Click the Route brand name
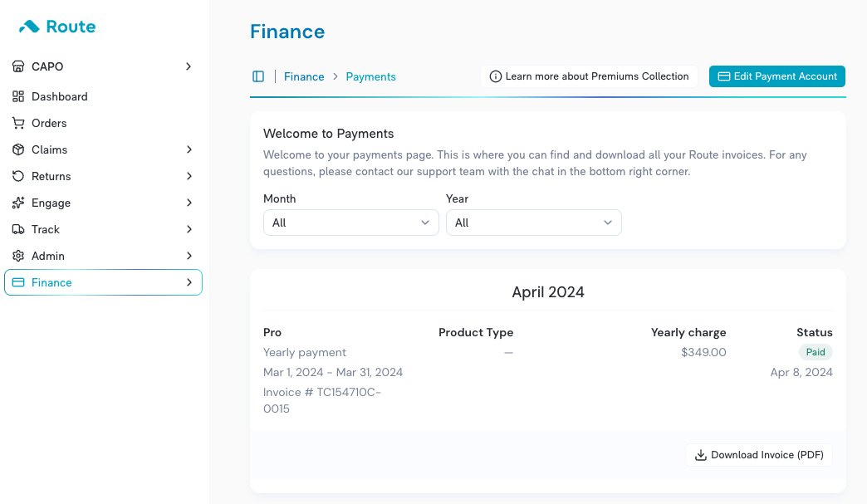 (71, 27)
